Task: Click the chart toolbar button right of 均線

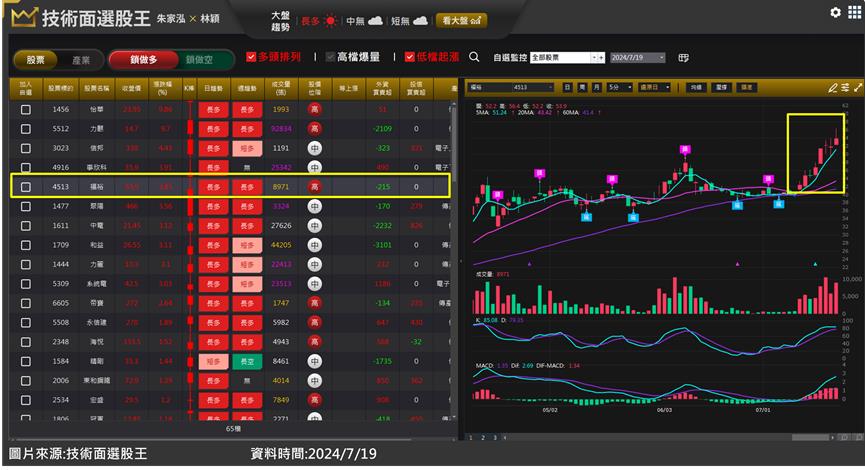Action: [721, 87]
